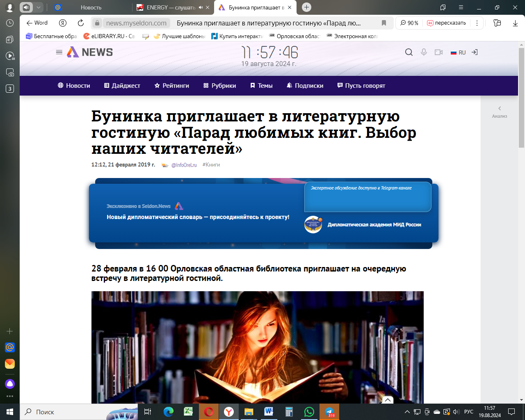Reload the page with the refresh icon
This screenshot has height=420, width=525.
pos(81,23)
